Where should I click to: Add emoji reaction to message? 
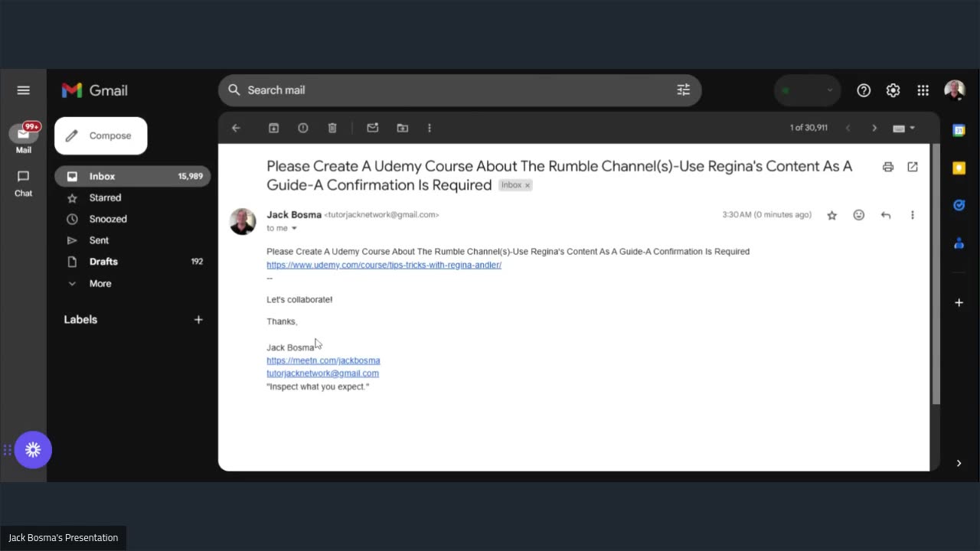click(x=859, y=216)
